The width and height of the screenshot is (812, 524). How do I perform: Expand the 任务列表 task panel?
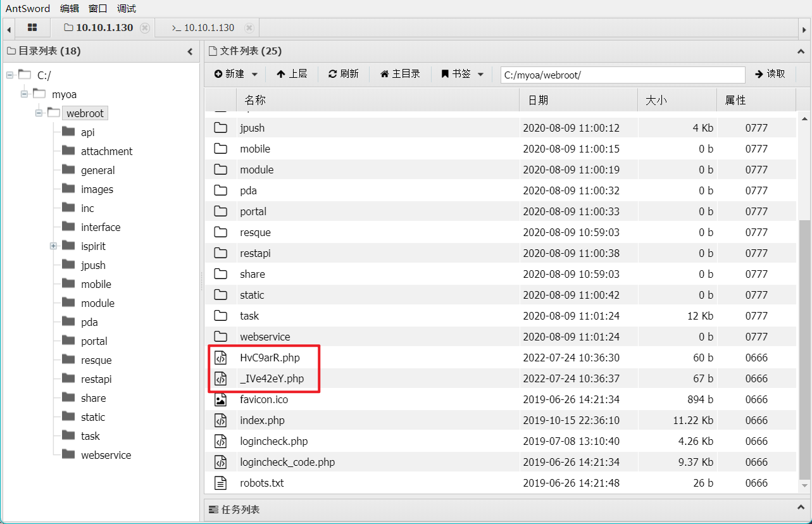point(801,509)
